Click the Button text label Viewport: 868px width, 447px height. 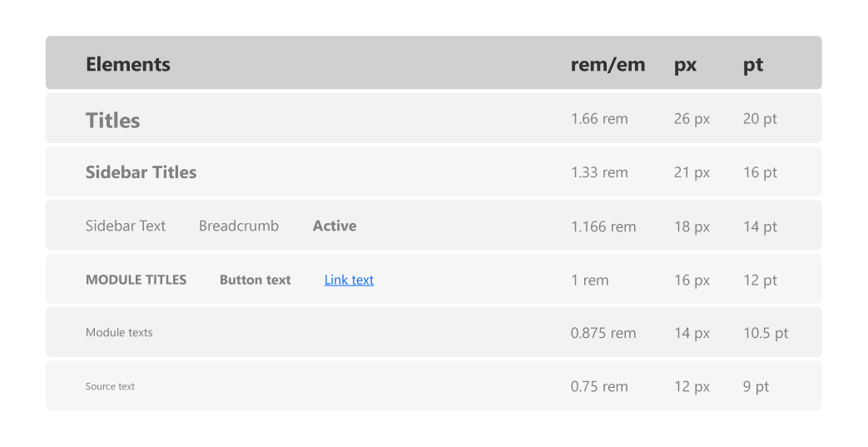pos(255,280)
